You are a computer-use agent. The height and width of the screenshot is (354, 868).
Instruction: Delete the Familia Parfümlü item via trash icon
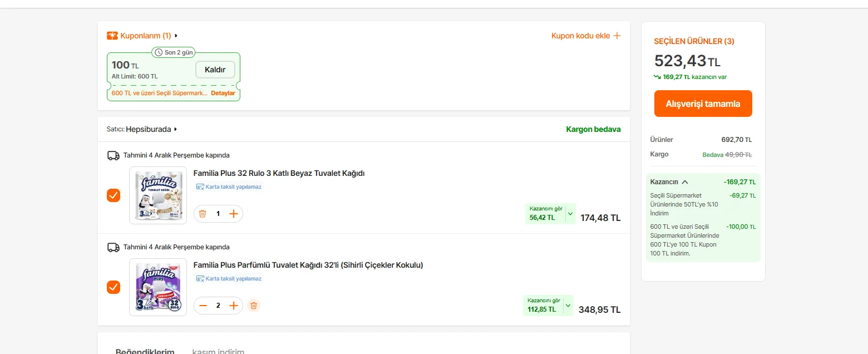click(x=254, y=306)
